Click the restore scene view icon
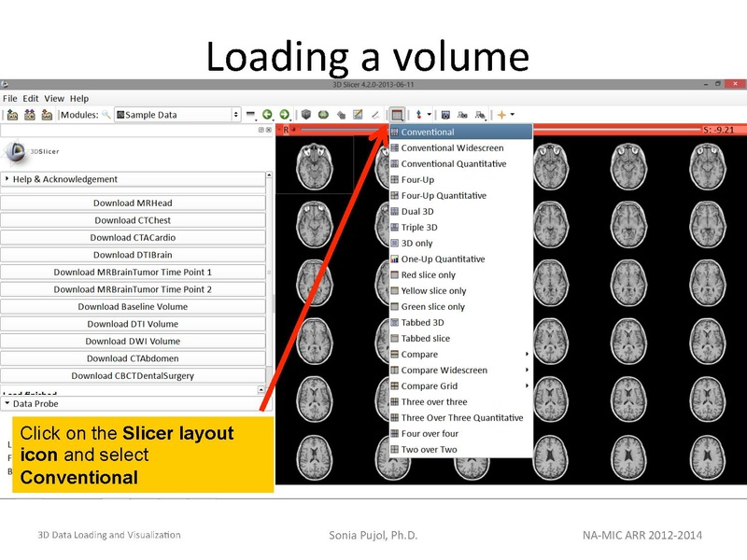 click(480, 115)
